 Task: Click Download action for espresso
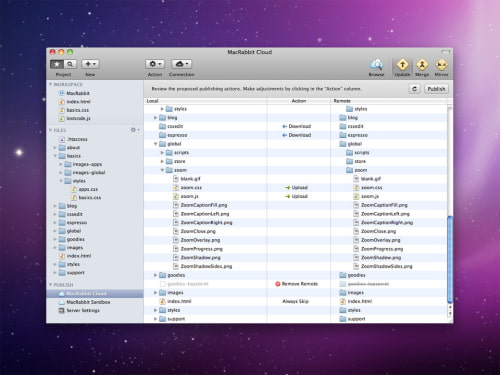click(x=297, y=135)
